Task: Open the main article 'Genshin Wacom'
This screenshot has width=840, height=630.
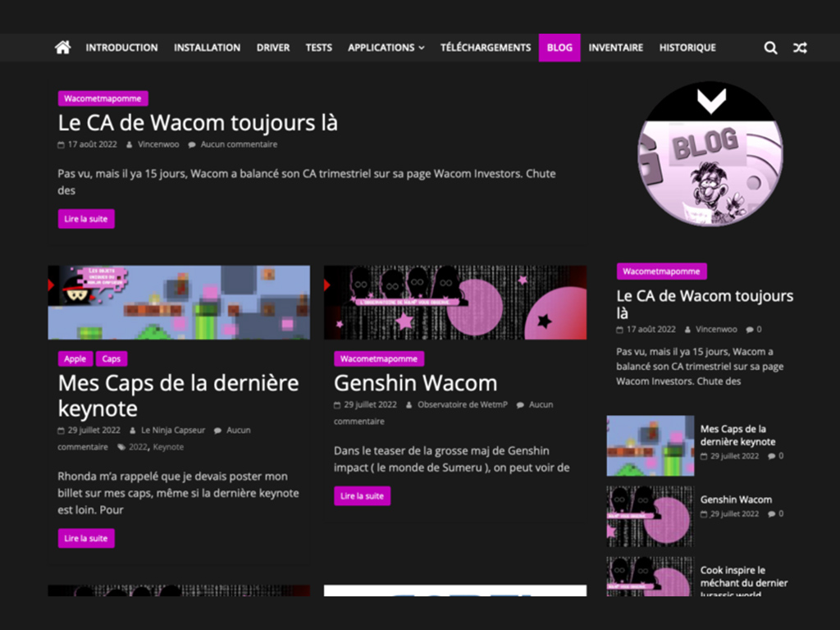Action: point(415,383)
